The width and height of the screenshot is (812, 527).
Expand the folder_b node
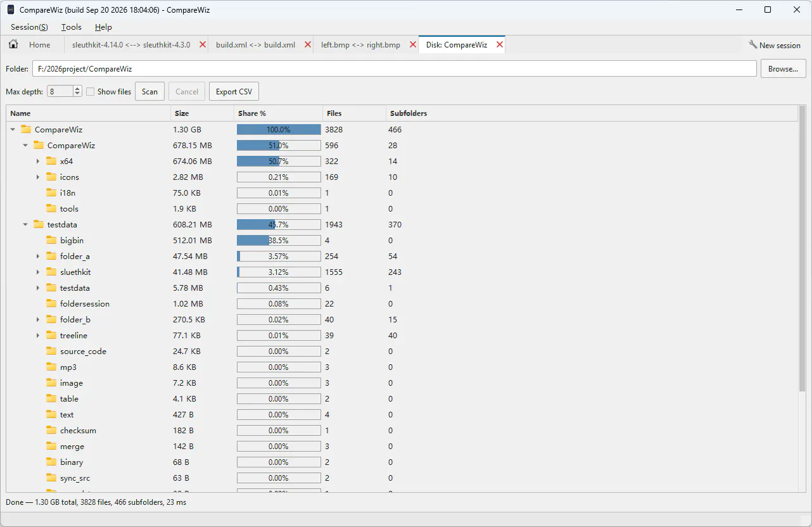click(x=38, y=319)
